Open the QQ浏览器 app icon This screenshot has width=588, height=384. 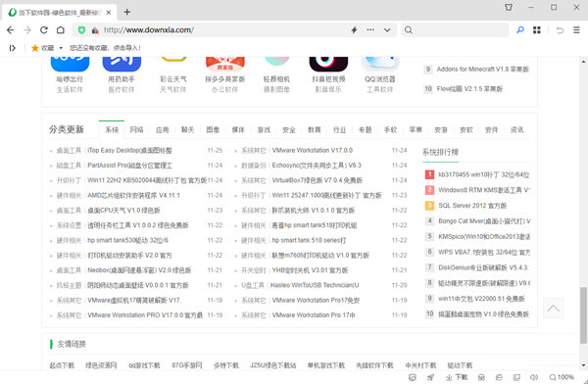pyautogui.click(x=380, y=65)
